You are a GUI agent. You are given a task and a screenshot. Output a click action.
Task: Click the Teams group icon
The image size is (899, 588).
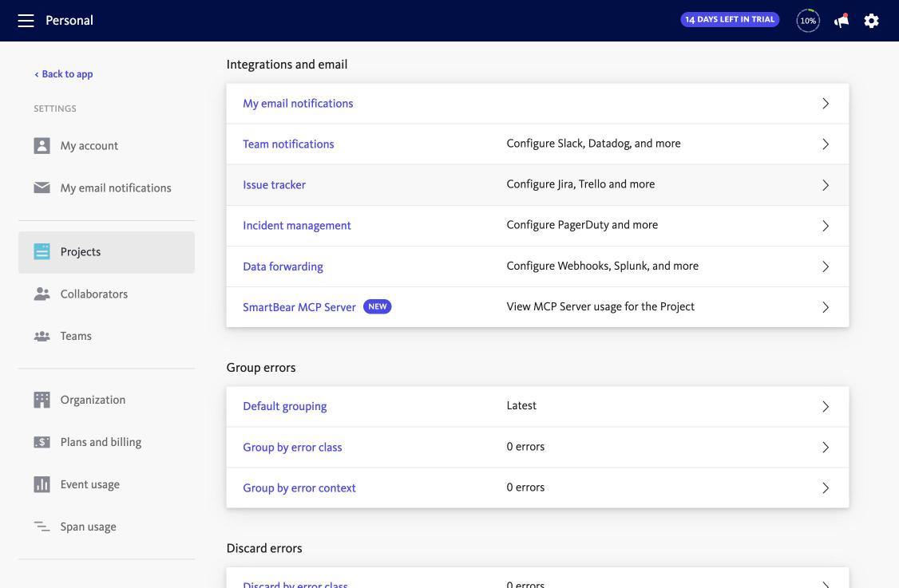click(x=42, y=337)
